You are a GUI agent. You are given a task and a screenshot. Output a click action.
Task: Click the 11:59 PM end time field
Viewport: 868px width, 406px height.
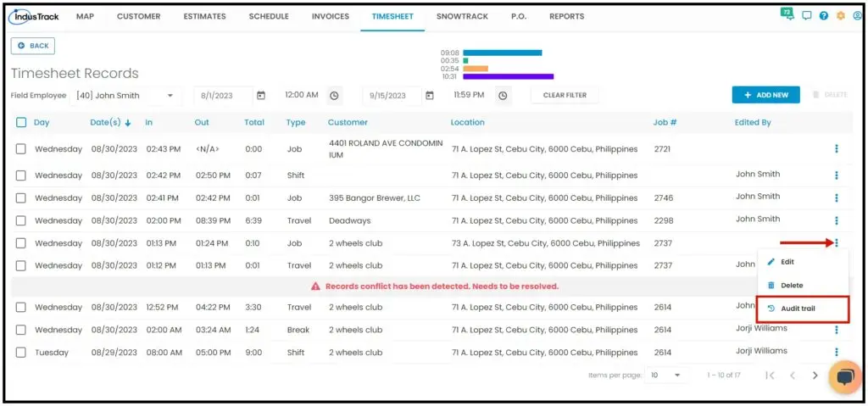click(x=470, y=95)
